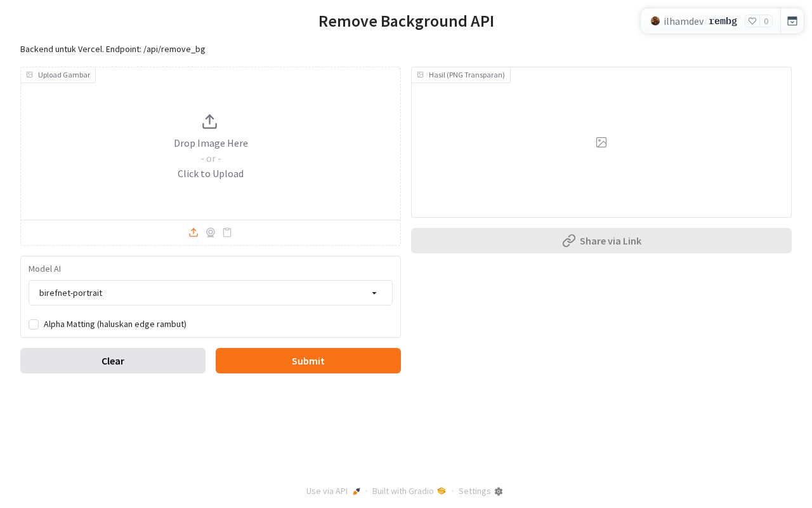Open Built with Gradio link

click(x=409, y=491)
